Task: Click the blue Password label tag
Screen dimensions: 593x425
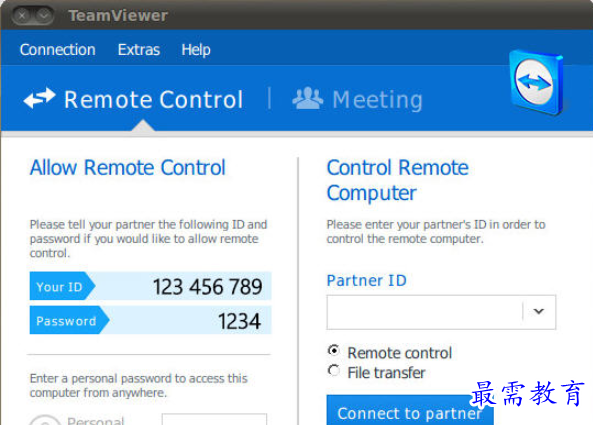Action: click(69, 320)
